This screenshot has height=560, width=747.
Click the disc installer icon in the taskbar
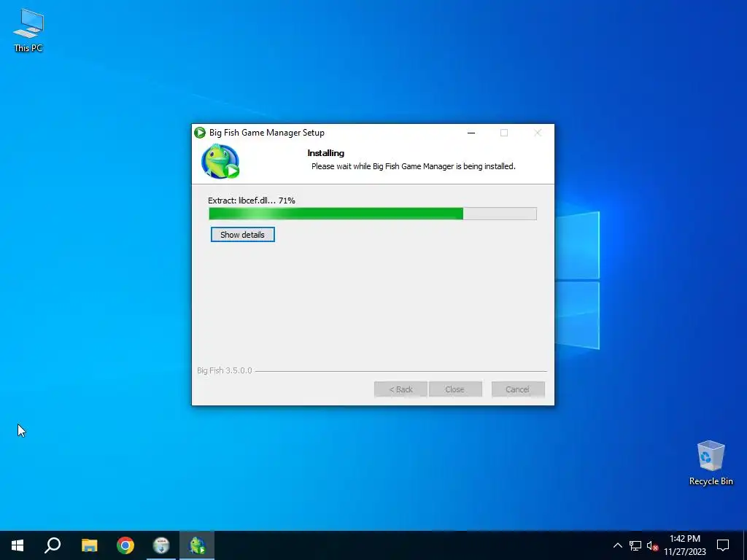pos(161,545)
